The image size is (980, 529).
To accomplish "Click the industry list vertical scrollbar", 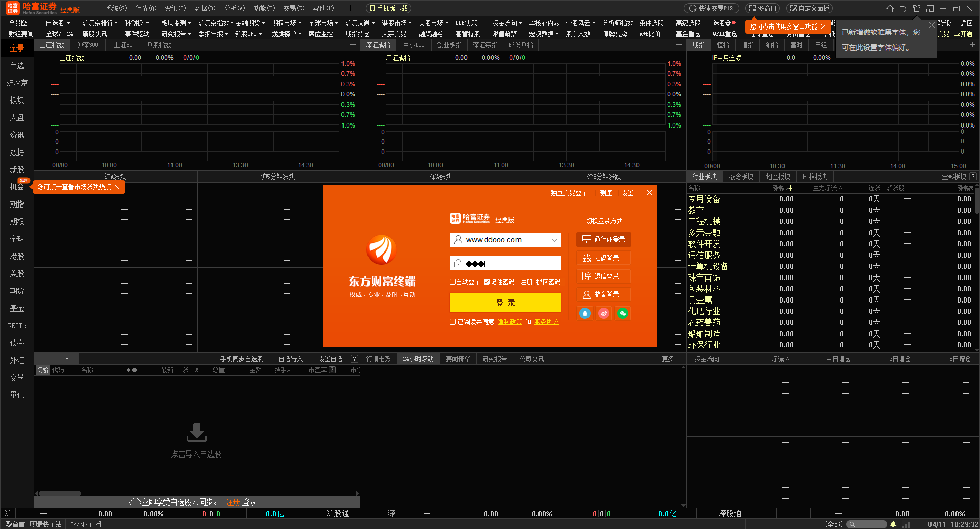I will [977, 200].
